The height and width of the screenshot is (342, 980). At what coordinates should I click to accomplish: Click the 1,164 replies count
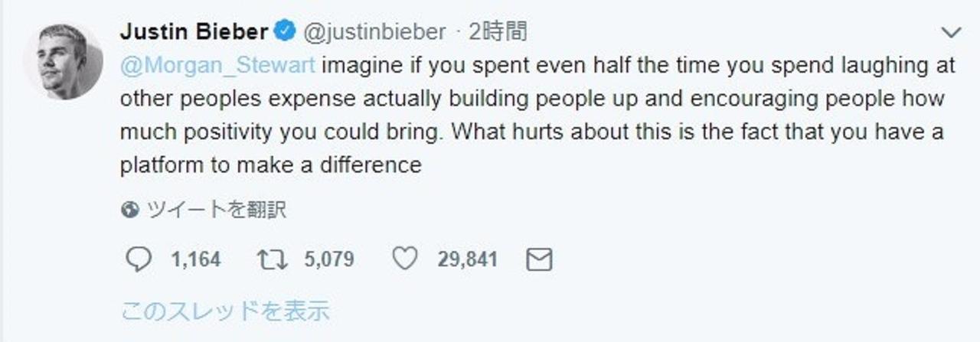point(196,260)
